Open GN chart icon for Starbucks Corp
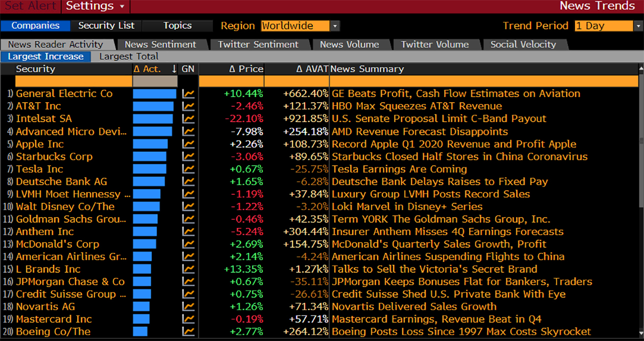This screenshot has height=341, width=644. [189, 156]
